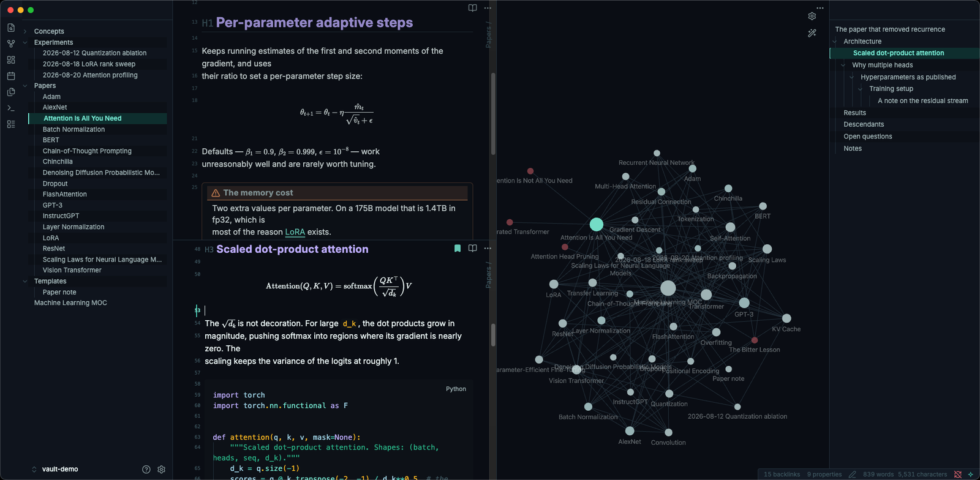Click vault-demo vault name
The height and width of the screenshot is (480, 980).
[x=60, y=470]
